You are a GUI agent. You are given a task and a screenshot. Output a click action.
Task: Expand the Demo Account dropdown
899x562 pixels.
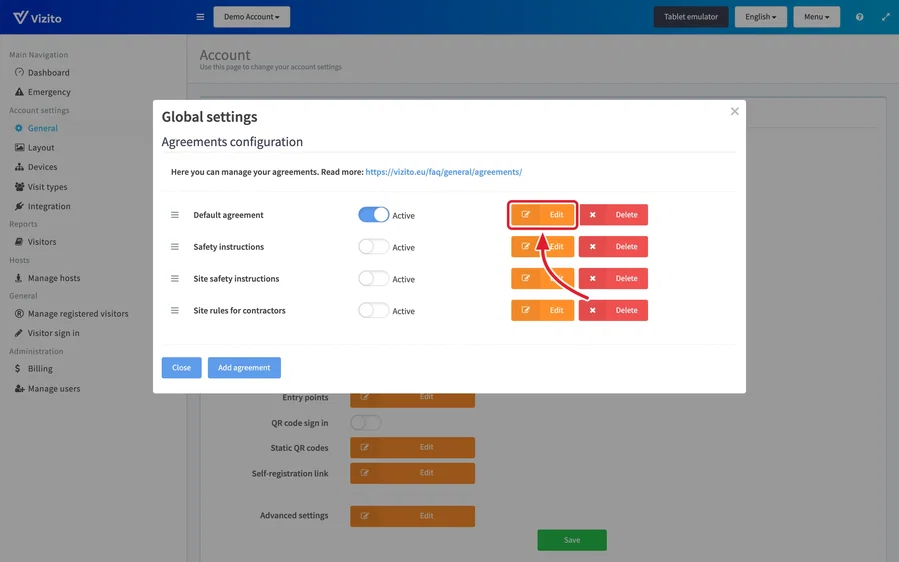(x=252, y=17)
